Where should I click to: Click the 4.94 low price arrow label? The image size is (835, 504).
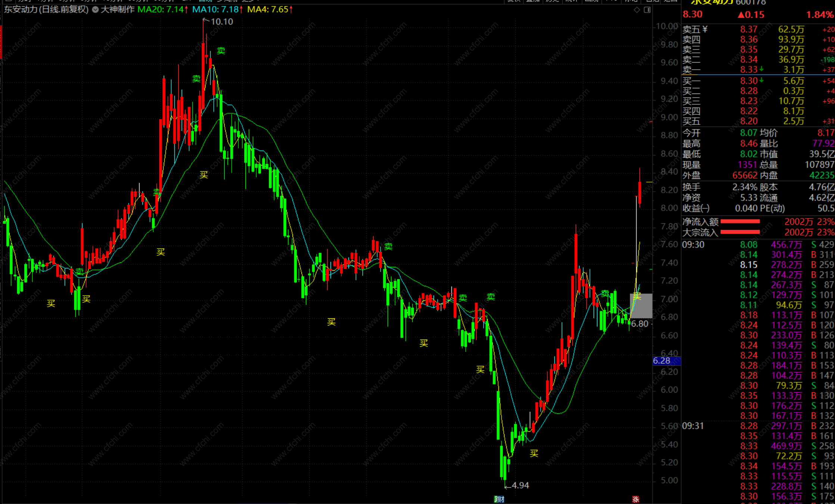coord(520,485)
